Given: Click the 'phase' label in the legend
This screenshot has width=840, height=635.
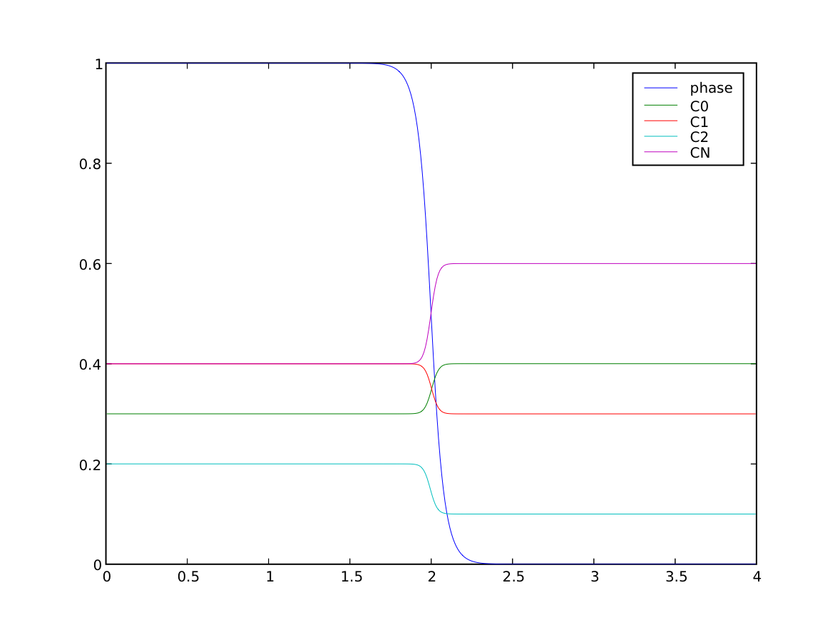Looking at the screenshot, I should point(710,88).
